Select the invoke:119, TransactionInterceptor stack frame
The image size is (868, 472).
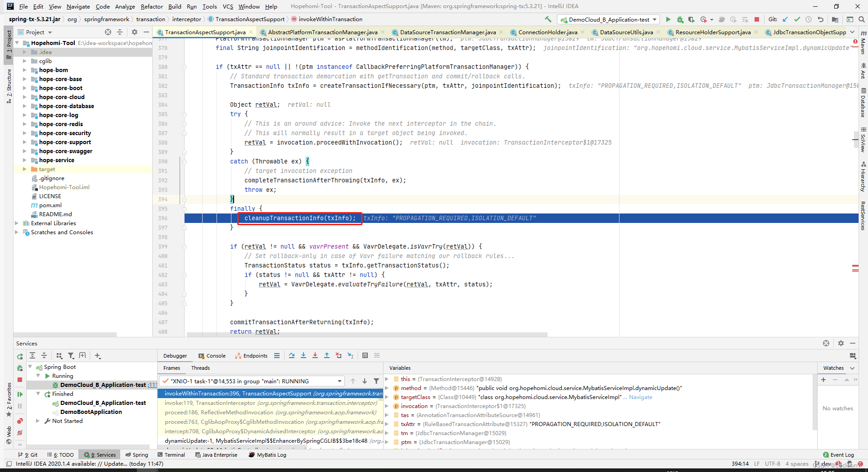tap(271, 403)
